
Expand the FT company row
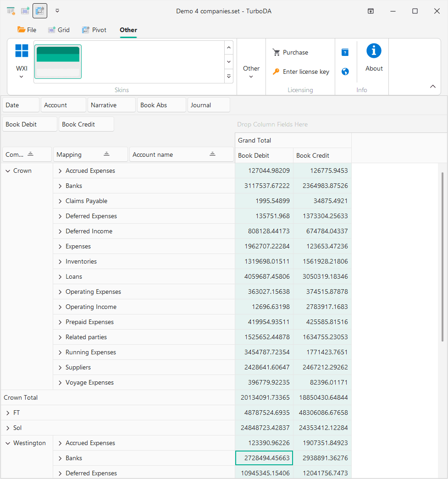tap(8, 413)
